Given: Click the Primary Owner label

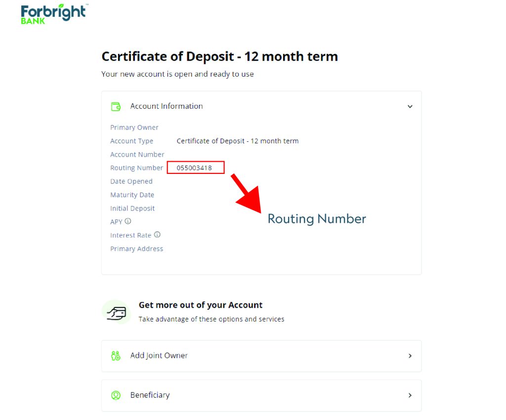Looking at the screenshot, I should (x=134, y=127).
